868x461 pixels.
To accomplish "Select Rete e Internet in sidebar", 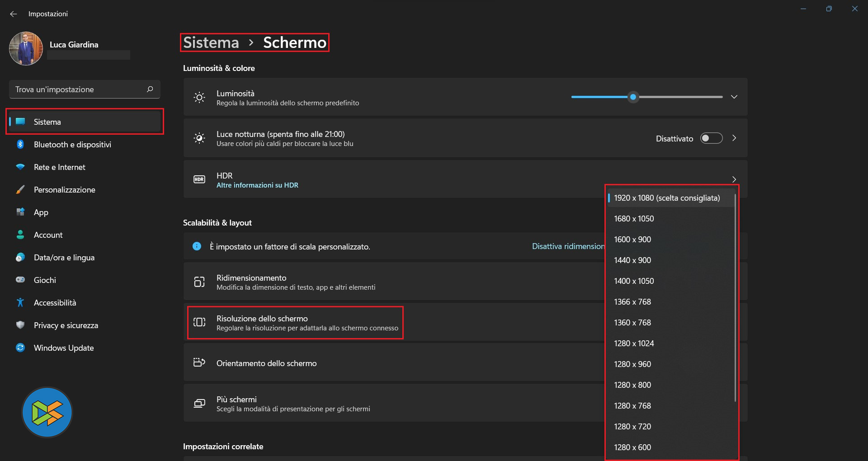I will click(59, 167).
